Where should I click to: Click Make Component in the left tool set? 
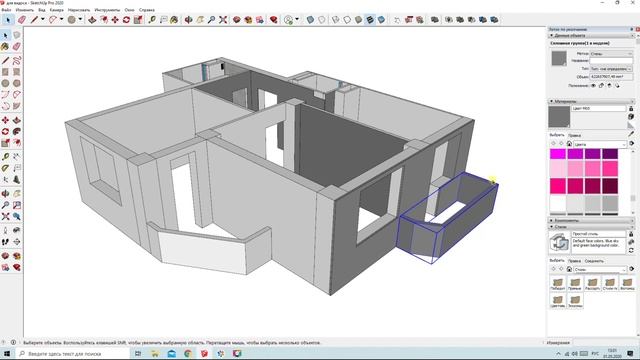[x=16, y=36]
